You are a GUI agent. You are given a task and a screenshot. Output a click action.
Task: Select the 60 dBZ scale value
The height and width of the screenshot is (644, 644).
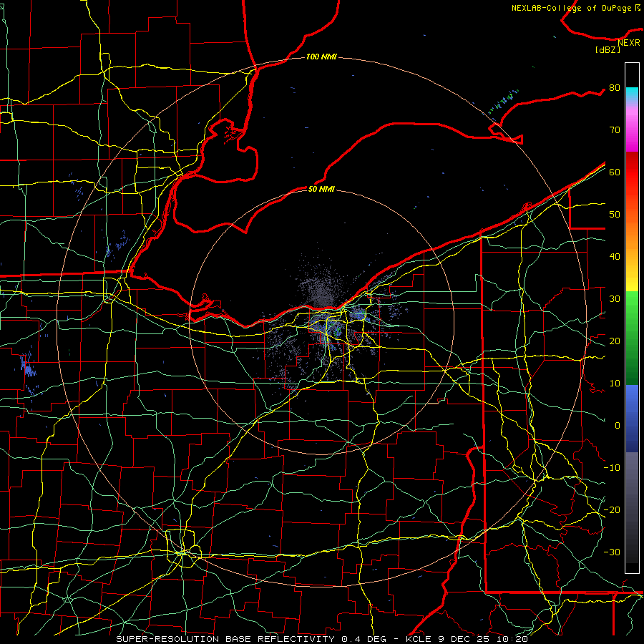[x=615, y=172]
